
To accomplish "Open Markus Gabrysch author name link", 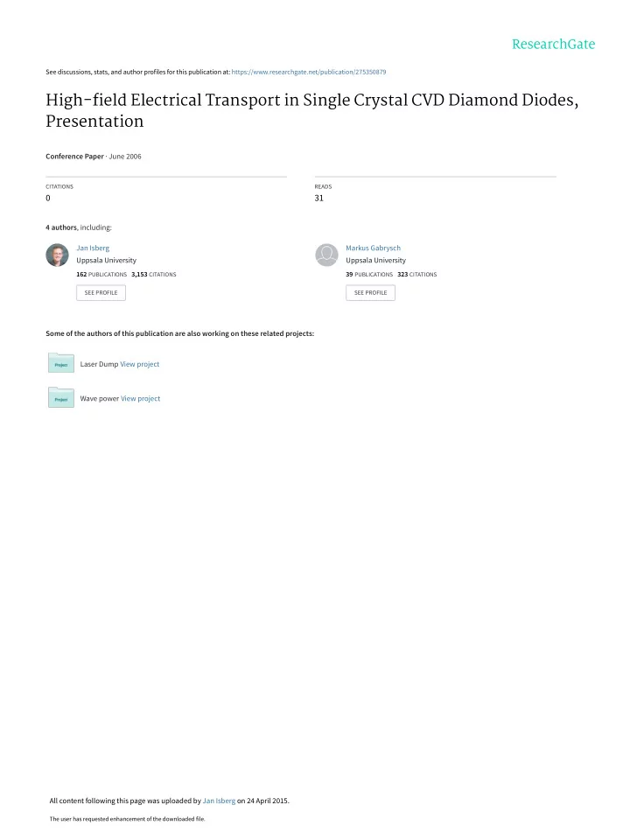I will (373, 248).
